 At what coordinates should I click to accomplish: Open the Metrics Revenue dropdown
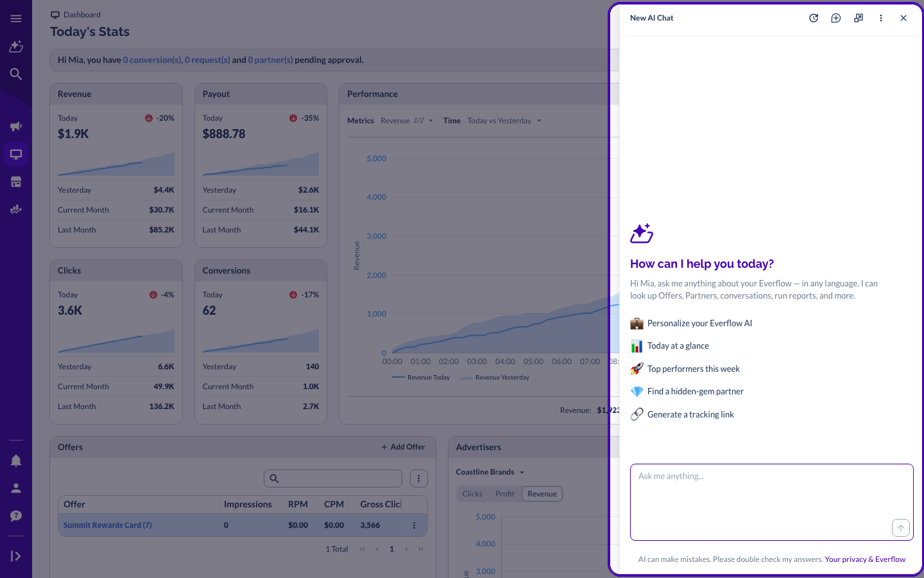[407, 121]
